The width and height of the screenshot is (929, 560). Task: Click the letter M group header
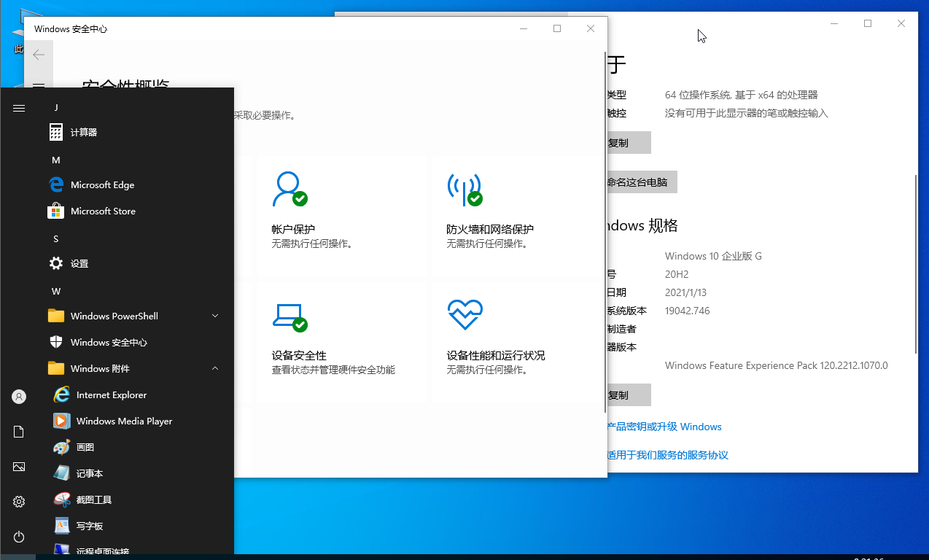[x=56, y=160]
